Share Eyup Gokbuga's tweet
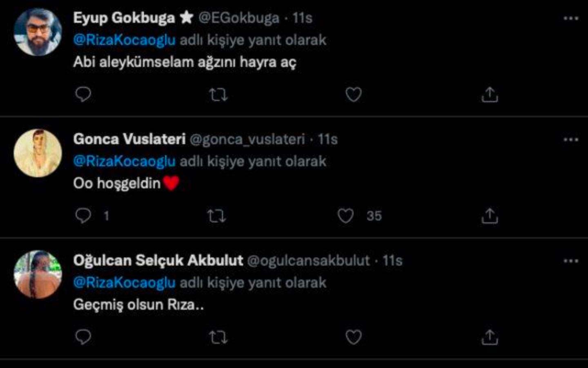 (x=489, y=94)
